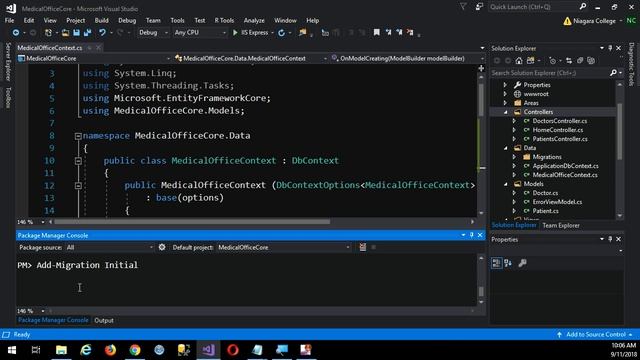Collapse the Controllers folder
640x360 pixels.
pos(506,112)
